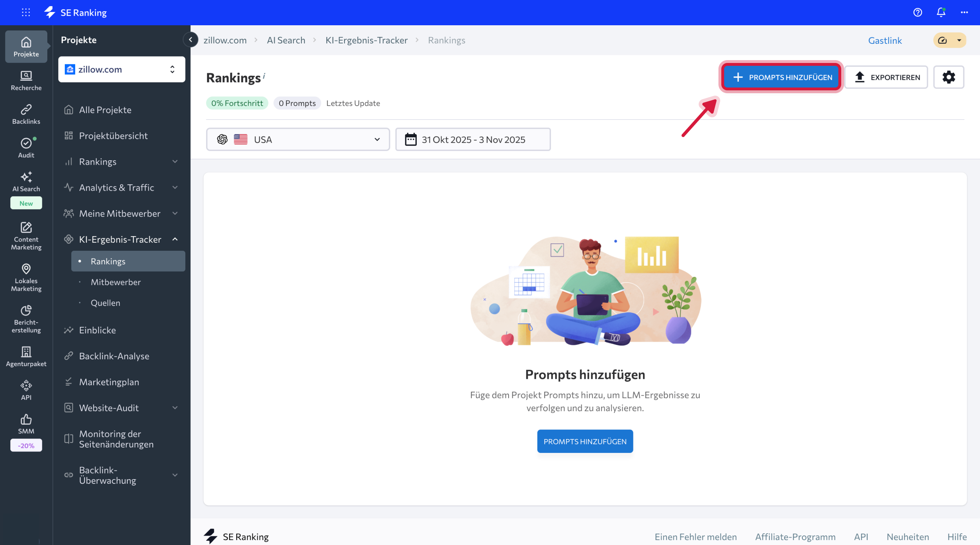Click the Exportieren button
980x545 pixels.
point(886,77)
